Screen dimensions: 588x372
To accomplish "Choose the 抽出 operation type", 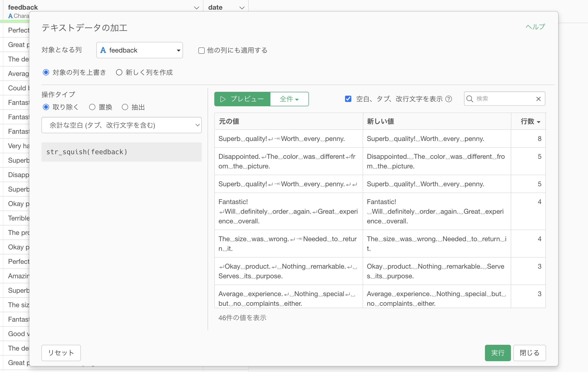I will [x=125, y=107].
